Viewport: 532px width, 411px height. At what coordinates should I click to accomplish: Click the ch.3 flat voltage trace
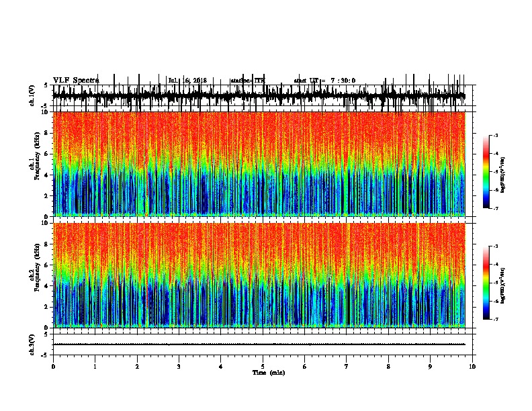click(259, 345)
